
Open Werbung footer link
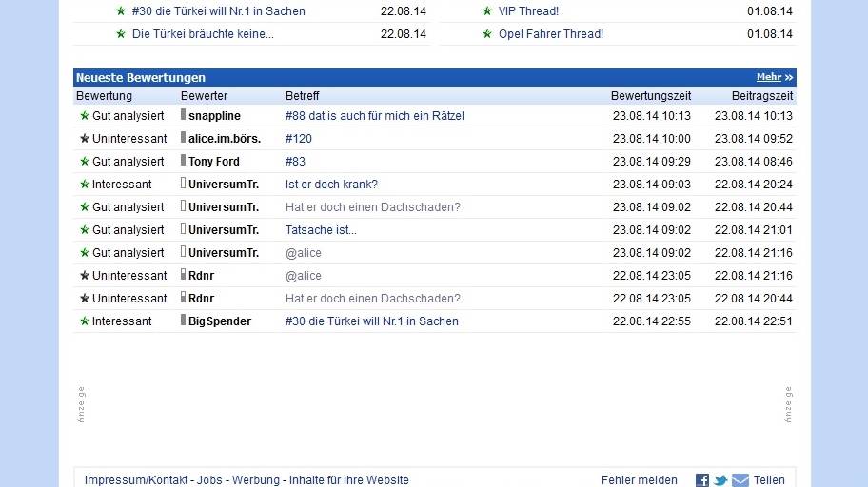(x=256, y=479)
